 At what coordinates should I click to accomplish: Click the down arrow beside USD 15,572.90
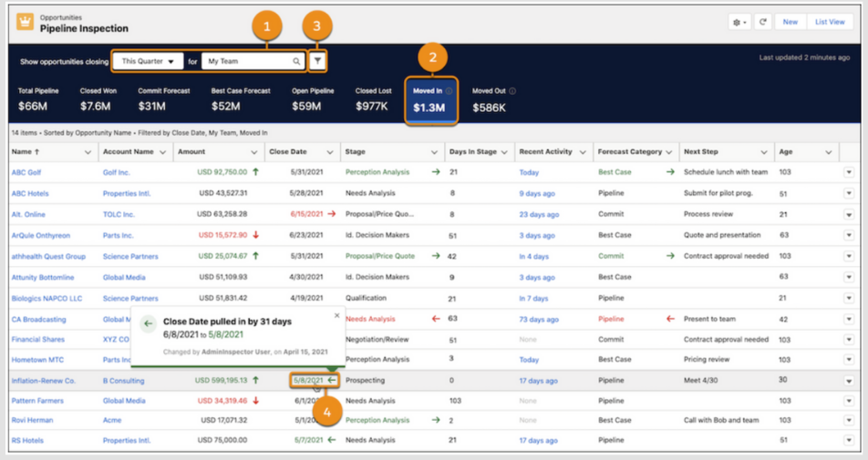255,235
